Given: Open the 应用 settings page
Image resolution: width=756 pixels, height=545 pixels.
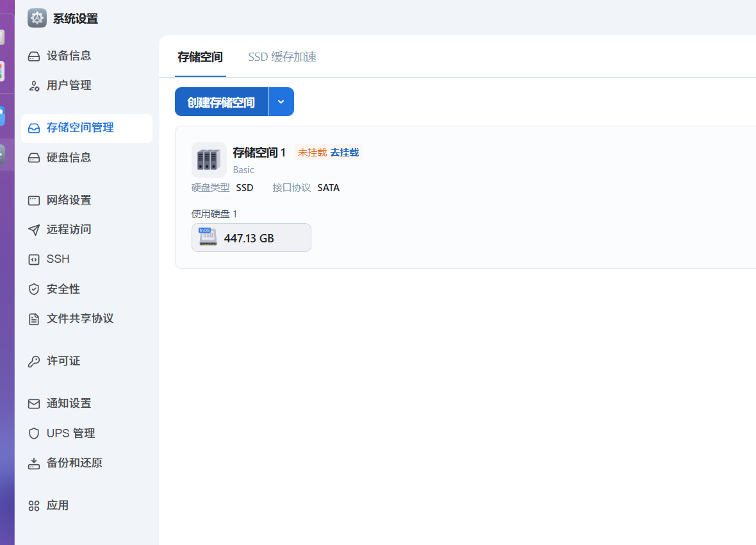Looking at the screenshot, I should (x=86, y=505).
